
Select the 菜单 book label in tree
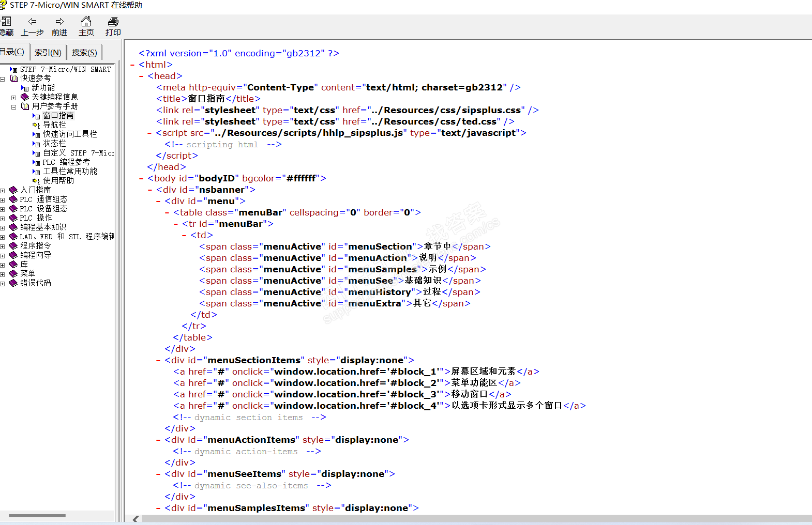(x=28, y=274)
